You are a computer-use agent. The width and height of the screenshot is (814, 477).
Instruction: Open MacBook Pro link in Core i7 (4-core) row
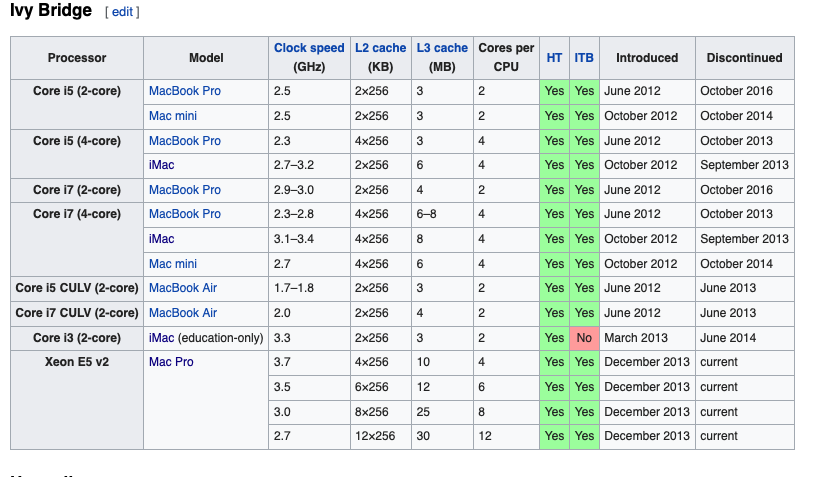click(185, 214)
